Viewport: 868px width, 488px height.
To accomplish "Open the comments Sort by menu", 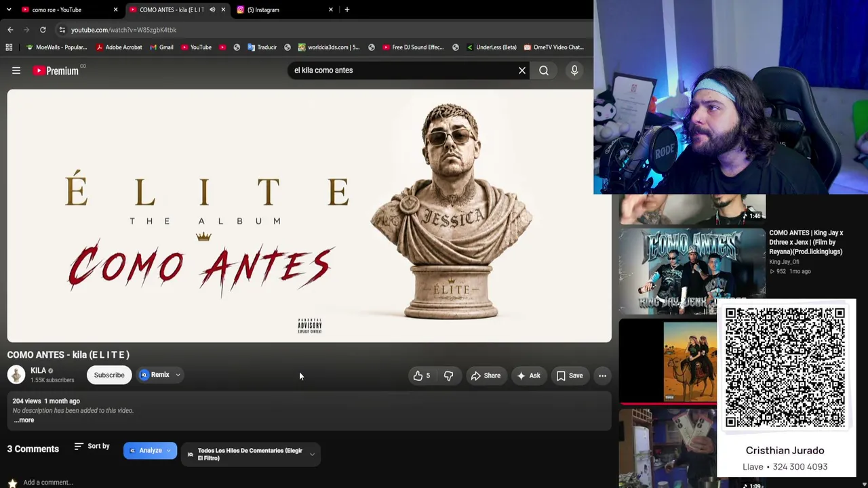I will point(92,446).
